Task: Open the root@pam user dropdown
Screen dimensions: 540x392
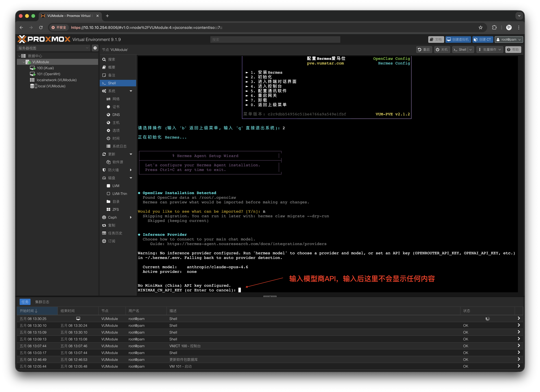Action: [509, 39]
